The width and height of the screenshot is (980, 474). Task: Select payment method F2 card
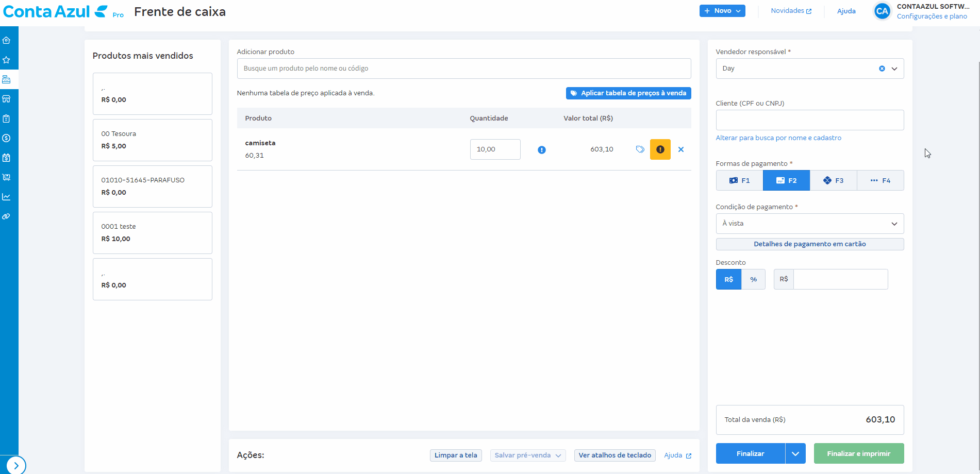786,180
